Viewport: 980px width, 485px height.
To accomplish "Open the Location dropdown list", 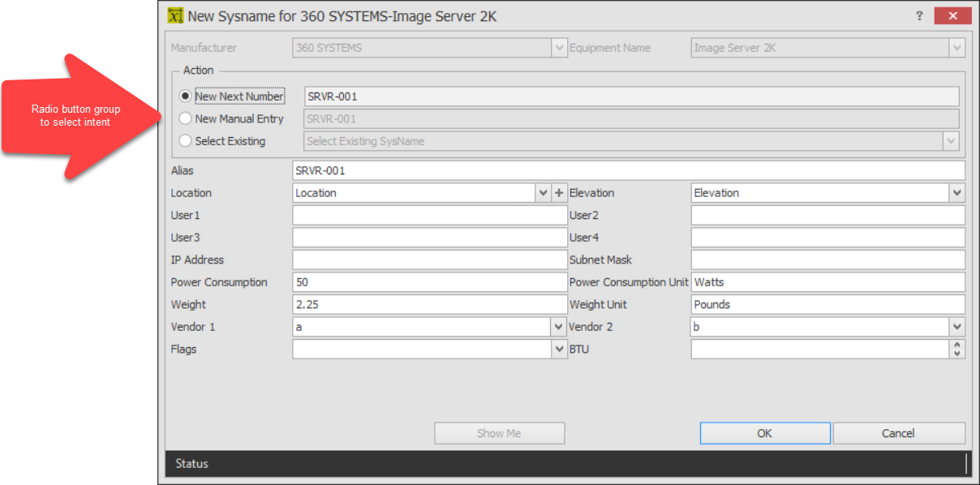I will point(543,193).
